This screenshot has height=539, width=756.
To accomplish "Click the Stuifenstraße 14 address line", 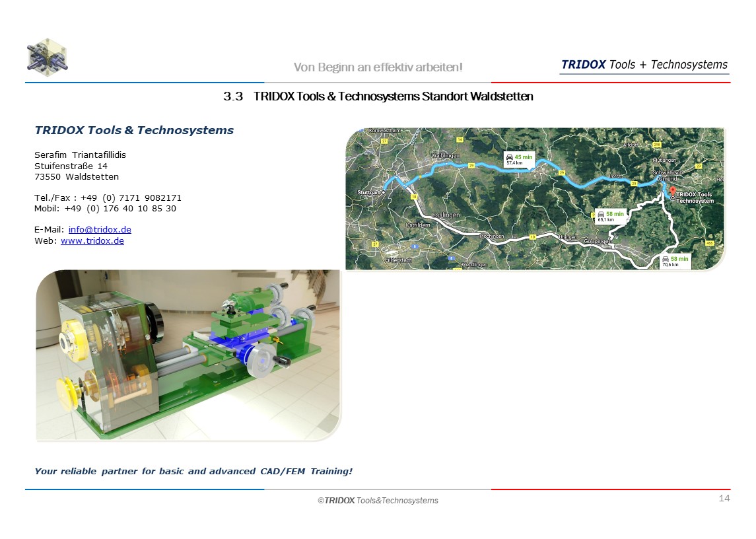I will 71,166.
